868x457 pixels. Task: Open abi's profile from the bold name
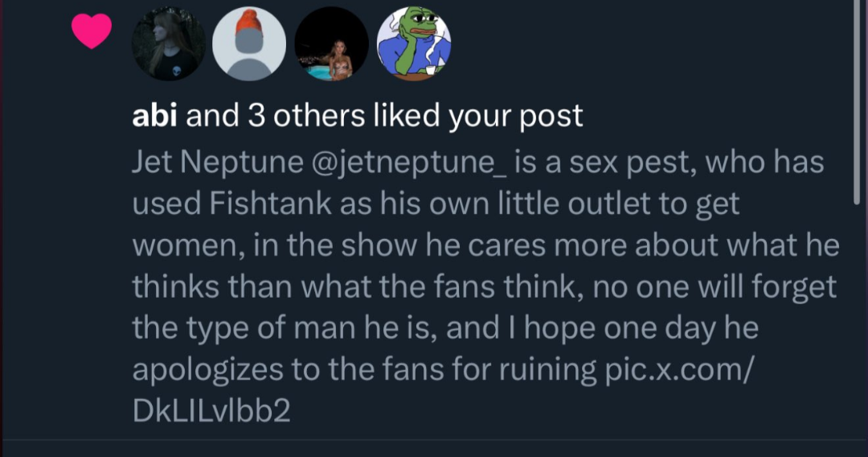click(155, 117)
